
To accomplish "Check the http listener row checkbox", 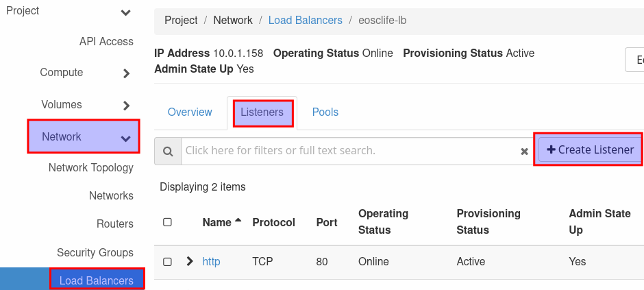I will click(167, 261).
